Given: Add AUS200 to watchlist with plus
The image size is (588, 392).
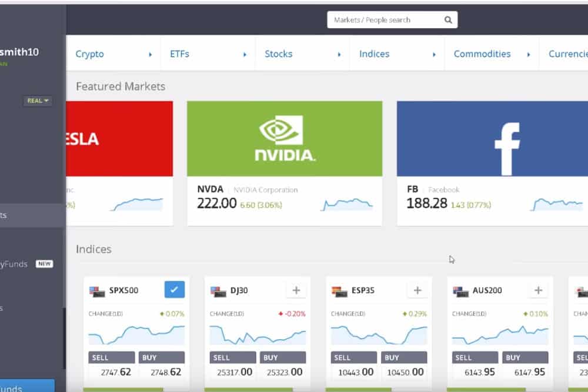Looking at the screenshot, I should click(538, 290).
